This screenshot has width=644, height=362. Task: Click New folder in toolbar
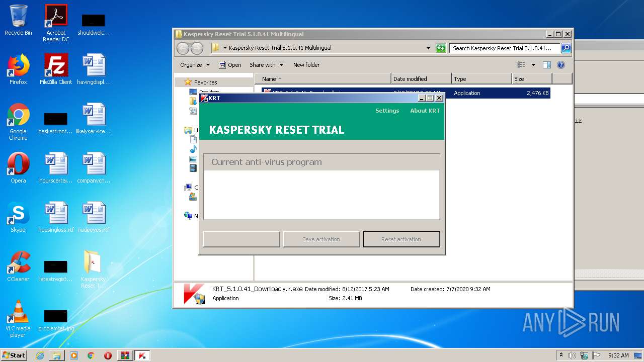[306, 65]
